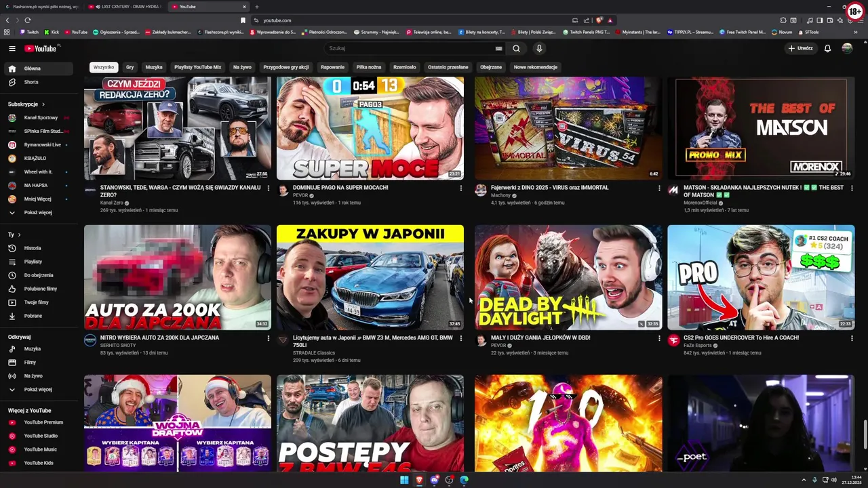Select Playlisty YouTube Mix chip
Screen dimensions: 868x488
[x=197, y=67]
